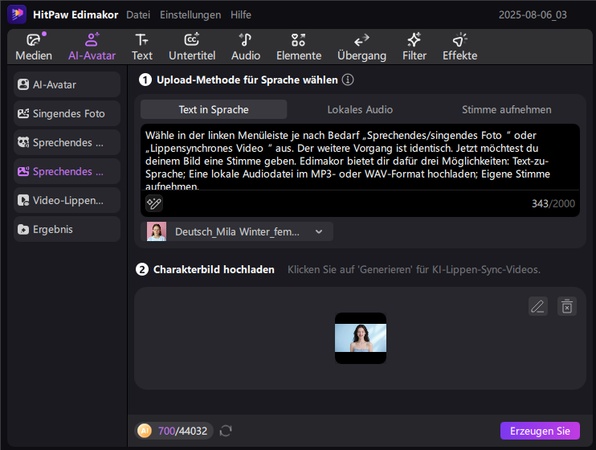Viewport: 596px width, 450px height.
Task: Open the Hilfe menu
Action: 241,15
